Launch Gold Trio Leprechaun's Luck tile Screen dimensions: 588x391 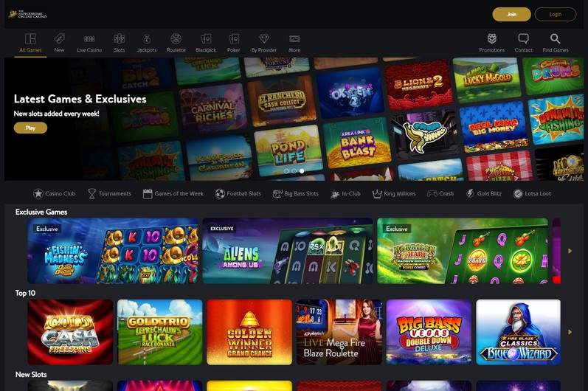(160, 332)
